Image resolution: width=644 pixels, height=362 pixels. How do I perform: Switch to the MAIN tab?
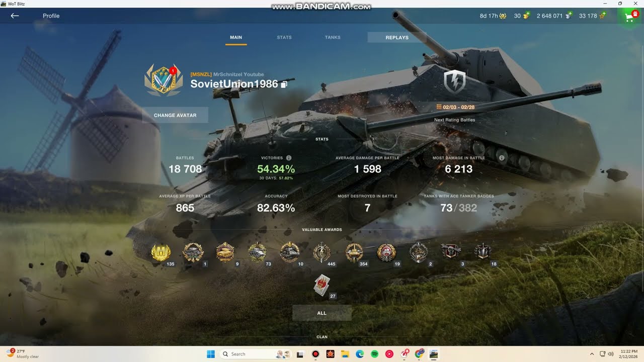point(236,37)
